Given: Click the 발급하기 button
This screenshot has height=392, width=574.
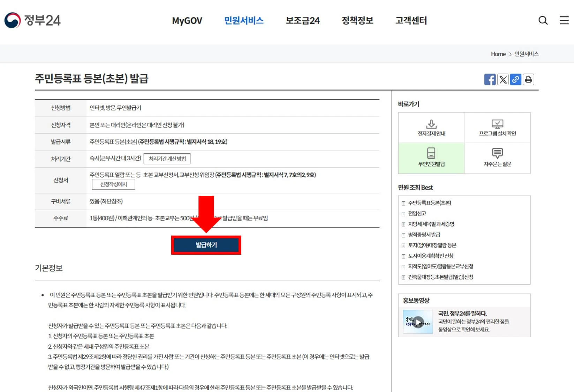Looking at the screenshot, I should point(206,245).
